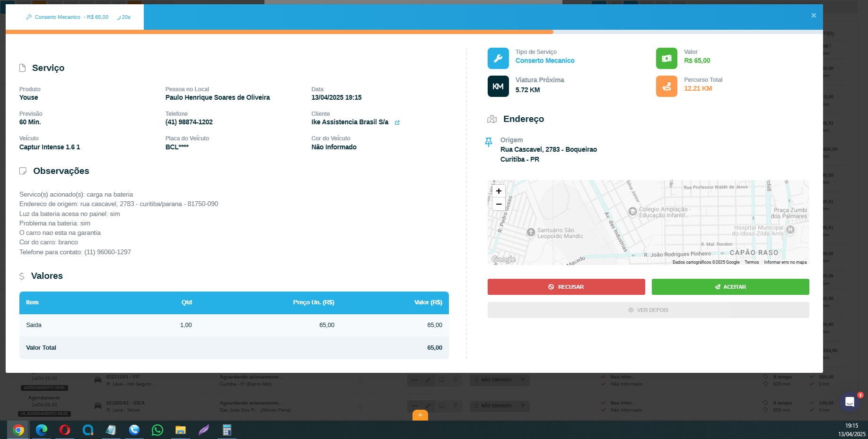Click VER DEPOIS to view later

pos(649,310)
